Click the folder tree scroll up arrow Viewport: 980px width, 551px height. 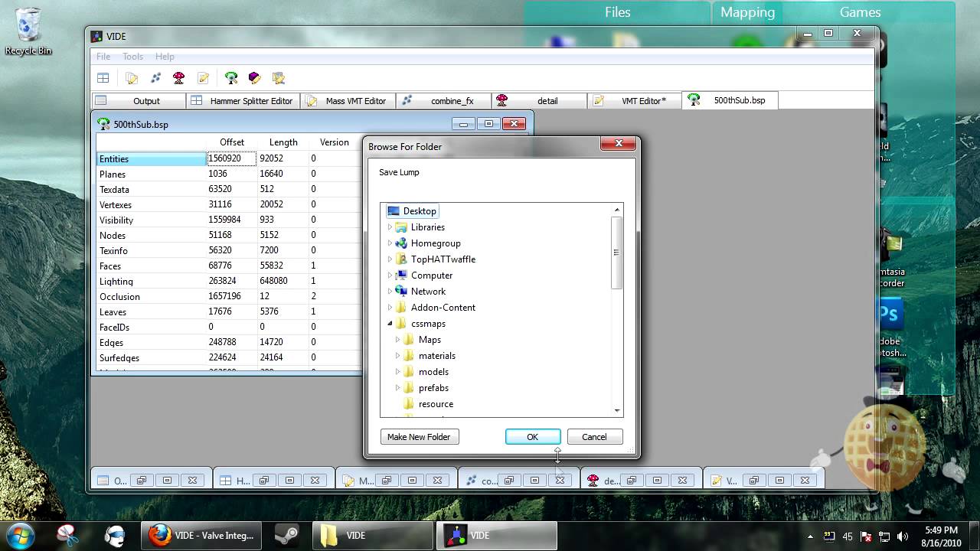coord(616,210)
